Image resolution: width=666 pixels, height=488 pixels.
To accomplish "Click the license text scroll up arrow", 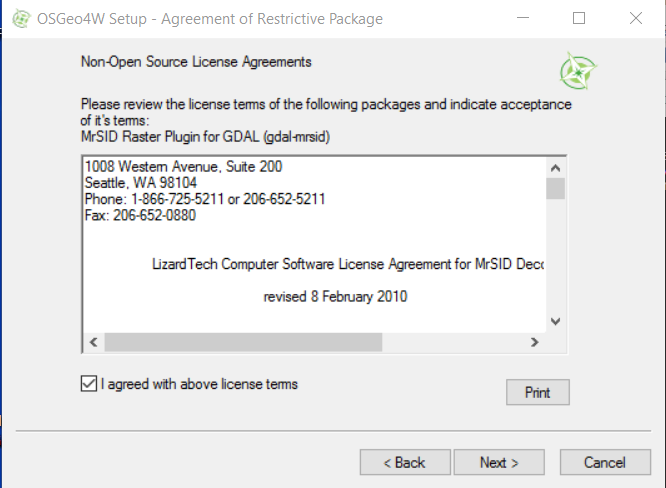I will tap(555, 168).
